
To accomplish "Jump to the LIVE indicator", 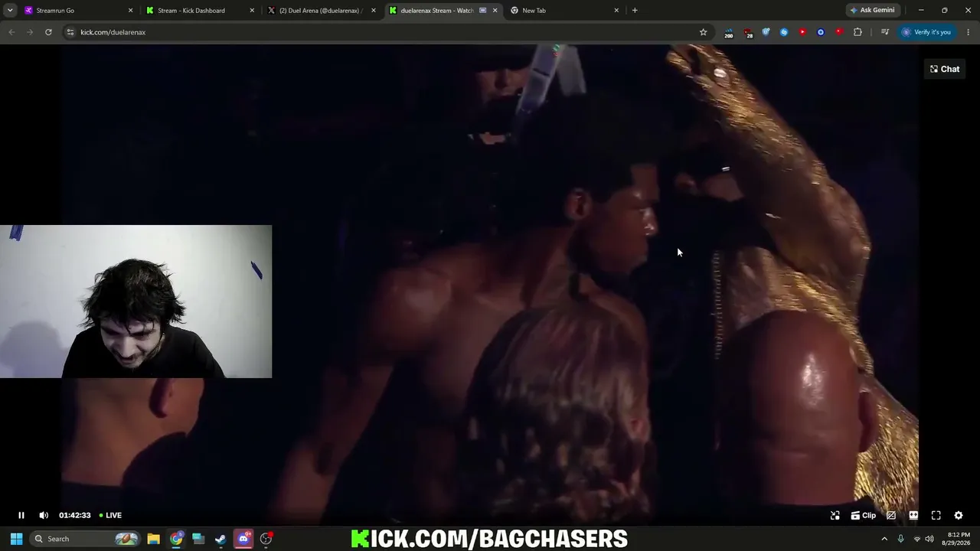I will pyautogui.click(x=110, y=515).
